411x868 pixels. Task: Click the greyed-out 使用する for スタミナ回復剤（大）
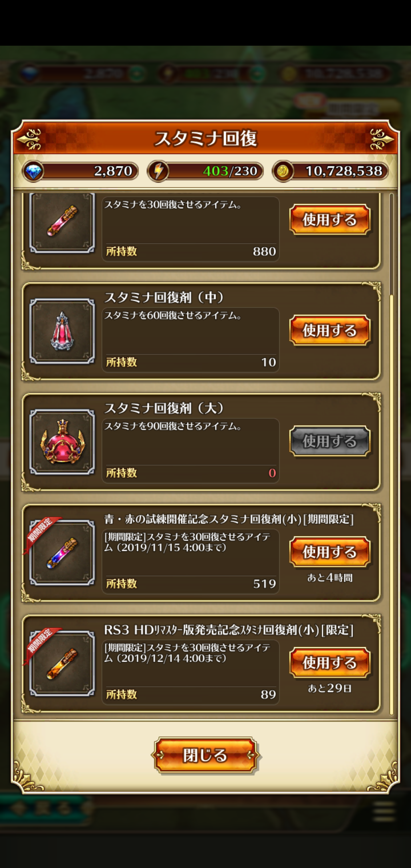[x=330, y=441]
